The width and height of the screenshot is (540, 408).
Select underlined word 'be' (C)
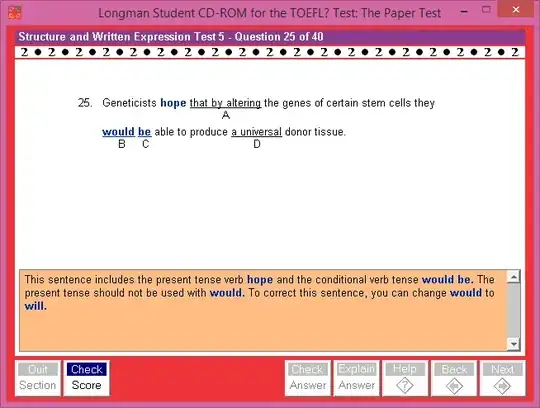coord(145,132)
